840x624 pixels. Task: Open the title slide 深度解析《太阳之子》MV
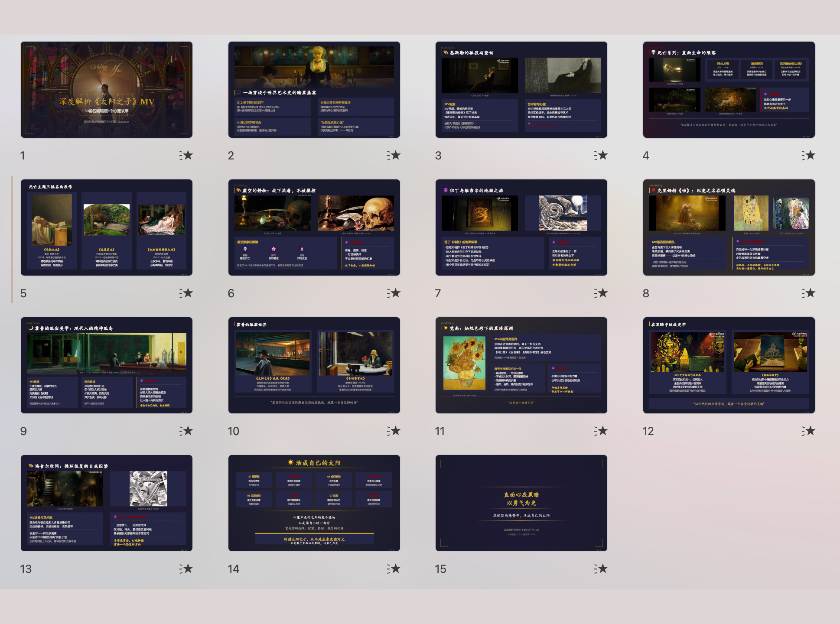click(107, 89)
